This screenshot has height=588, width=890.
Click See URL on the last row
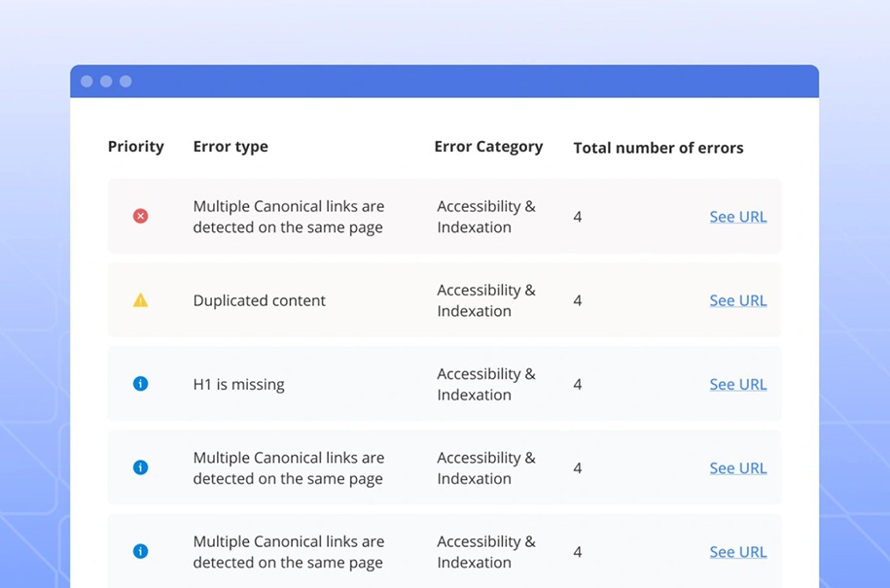coord(737,551)
